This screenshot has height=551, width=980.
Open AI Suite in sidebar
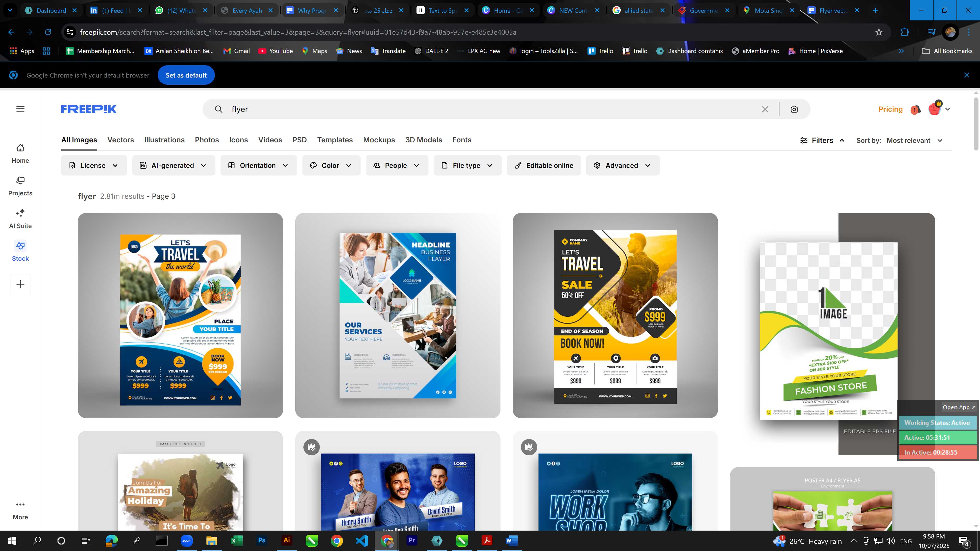(20, 219)
